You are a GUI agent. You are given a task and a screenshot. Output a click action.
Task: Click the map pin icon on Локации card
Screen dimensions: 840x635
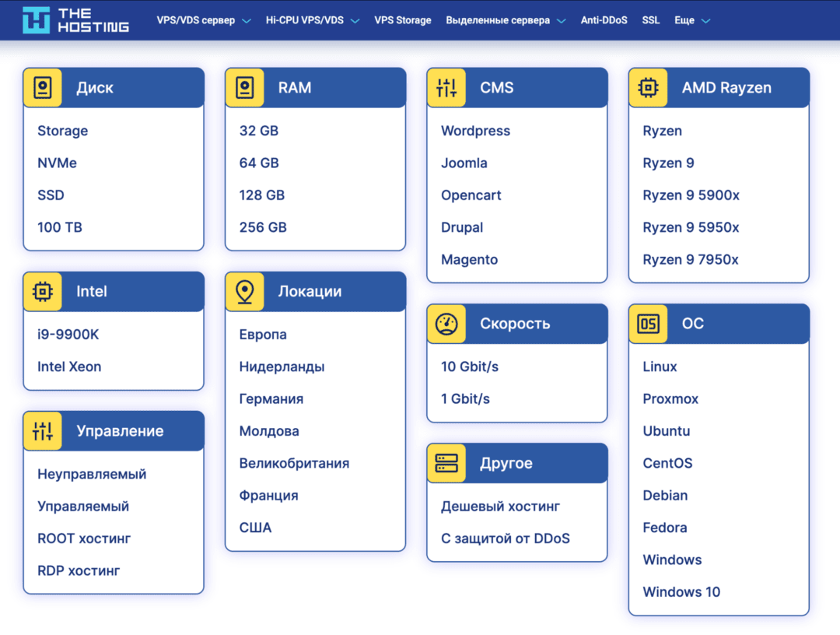[245, 292]
